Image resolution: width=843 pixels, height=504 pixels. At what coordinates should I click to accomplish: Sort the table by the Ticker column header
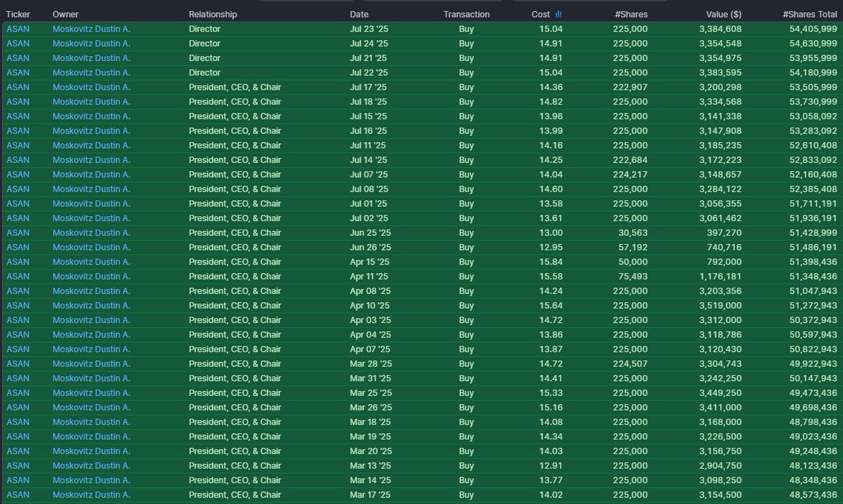[18, 14]
